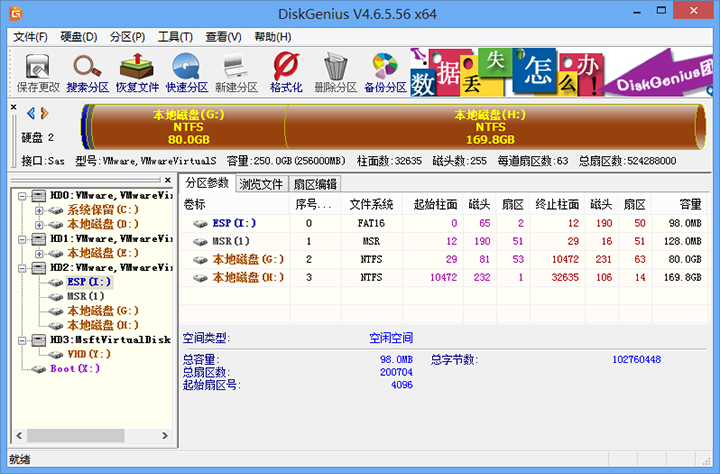Close the disk map panel with X

tap(14, 107)
